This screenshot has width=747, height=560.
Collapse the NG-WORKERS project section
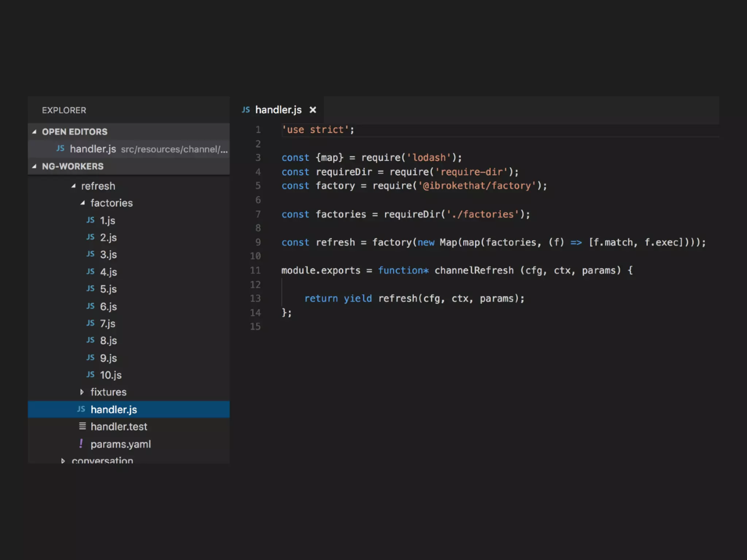coord(34,166)
